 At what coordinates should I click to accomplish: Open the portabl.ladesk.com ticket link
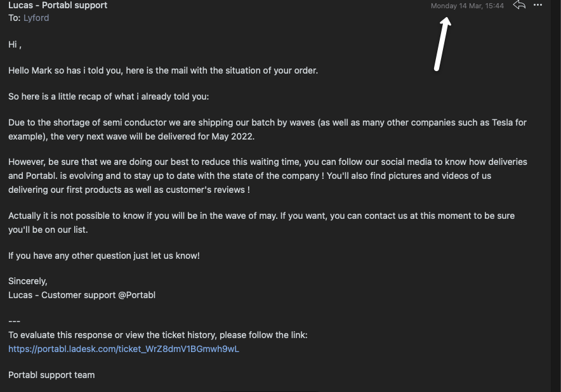(x=124, y=349)
